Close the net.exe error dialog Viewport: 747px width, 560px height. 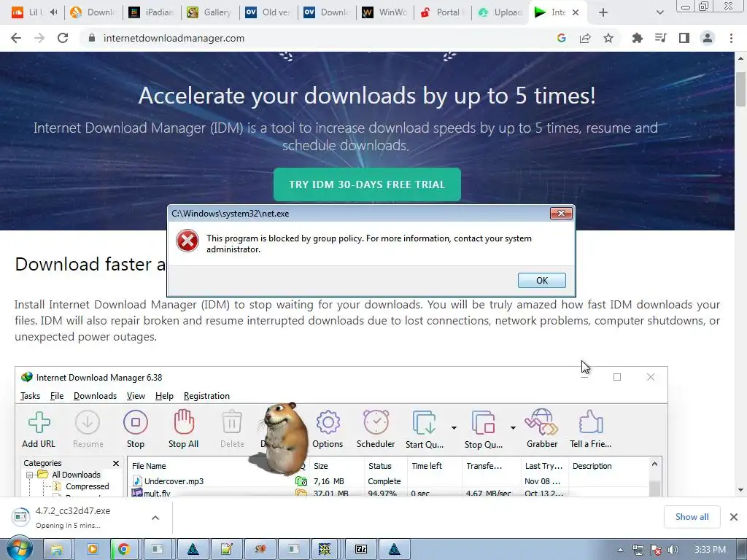[561, 214]
